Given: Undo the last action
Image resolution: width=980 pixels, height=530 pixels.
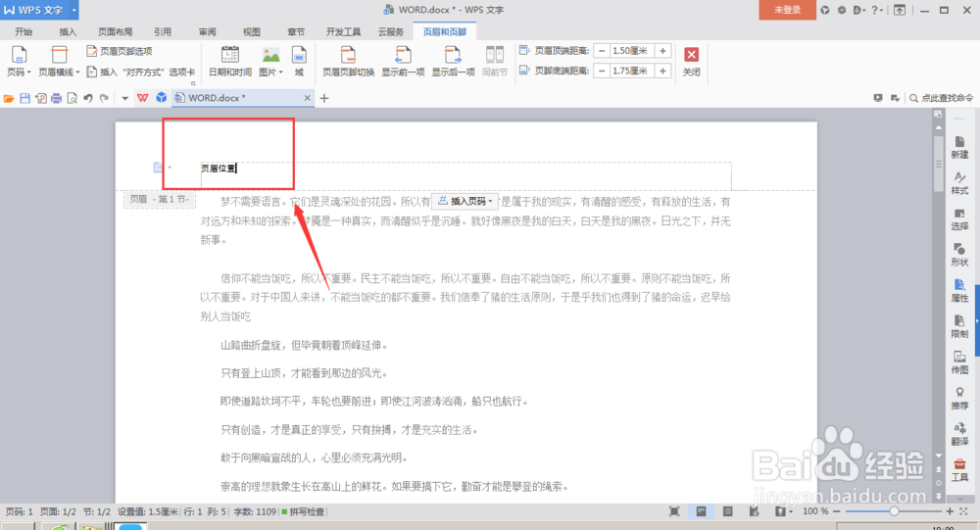Looking at the screenshot, I should point(88,98).
